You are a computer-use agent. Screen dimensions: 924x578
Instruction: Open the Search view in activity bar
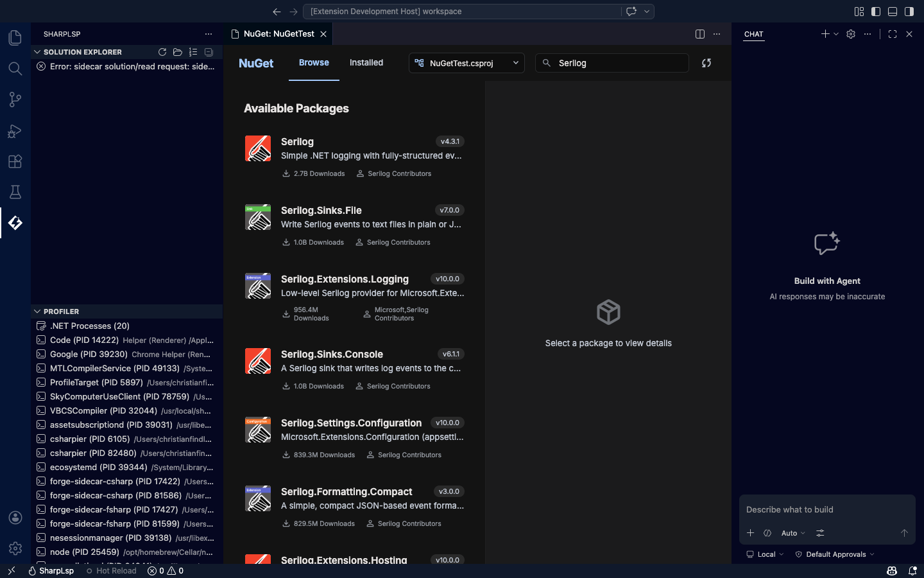(15, 69)
